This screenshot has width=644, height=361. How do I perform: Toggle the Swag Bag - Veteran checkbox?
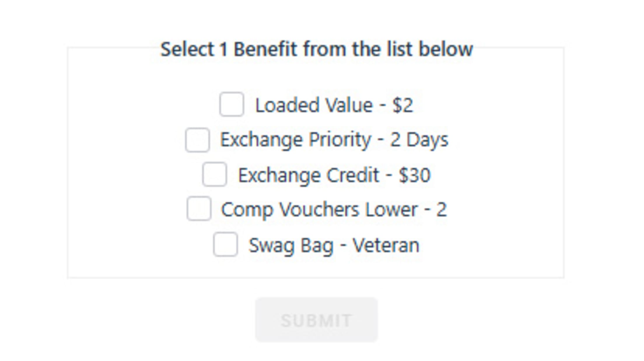[x=225, y=244]
